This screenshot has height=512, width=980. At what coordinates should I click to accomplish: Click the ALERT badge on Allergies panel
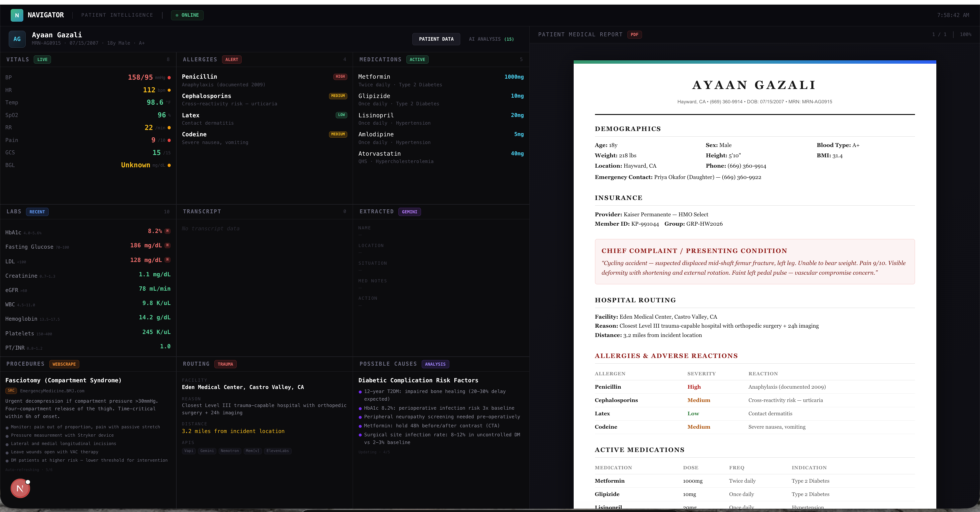point(231,59)
